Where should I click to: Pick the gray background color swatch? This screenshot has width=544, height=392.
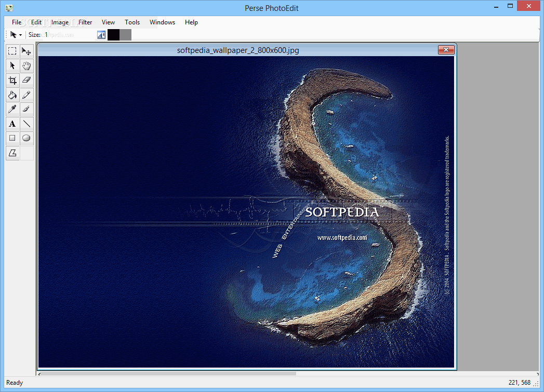[x=126, y=35]
